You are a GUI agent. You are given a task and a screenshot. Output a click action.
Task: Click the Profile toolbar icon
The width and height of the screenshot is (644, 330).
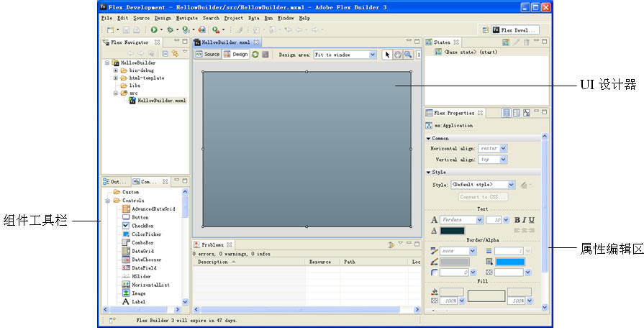(x=186, y=29)
